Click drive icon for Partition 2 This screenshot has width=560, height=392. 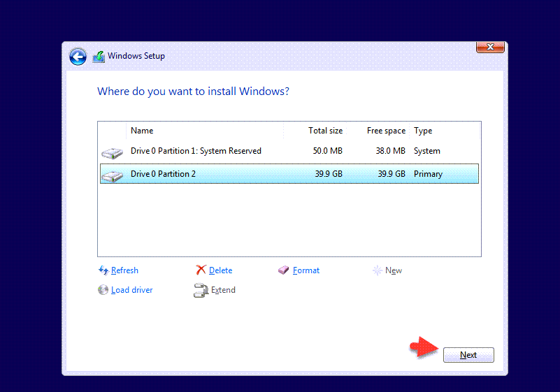coord(111,175)
